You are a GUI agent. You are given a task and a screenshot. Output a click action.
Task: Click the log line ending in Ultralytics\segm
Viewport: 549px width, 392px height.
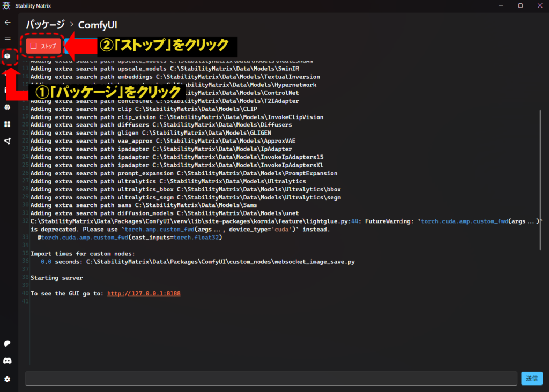[x=186, y=197]
